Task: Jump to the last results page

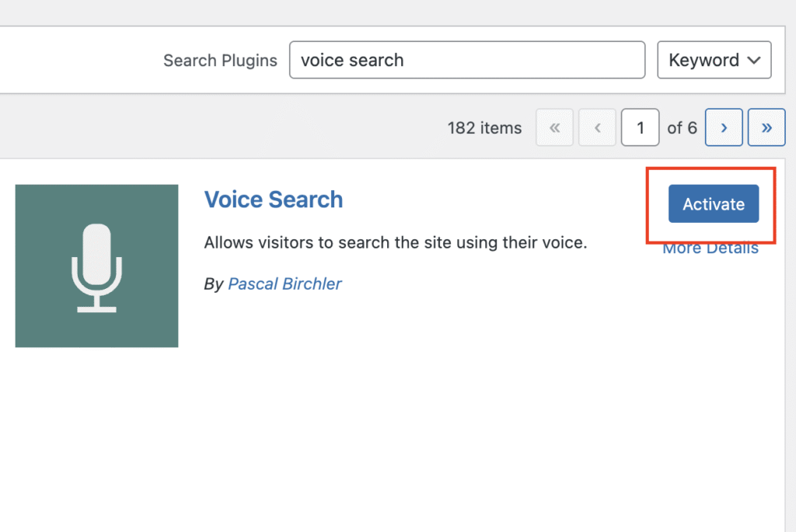Action: (x=766, y=128)
